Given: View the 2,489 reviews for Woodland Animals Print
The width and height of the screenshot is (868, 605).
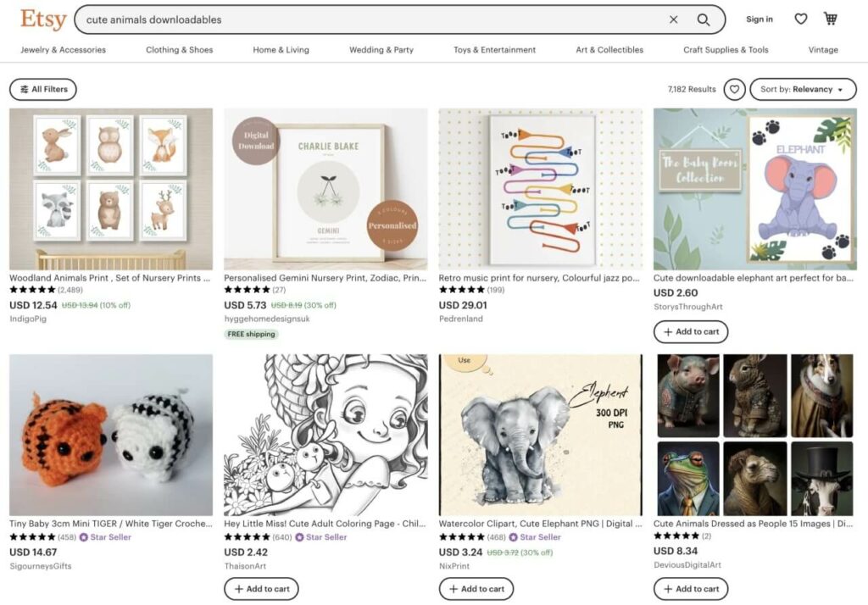Looking at the screenshot, I should pos(68,291).
